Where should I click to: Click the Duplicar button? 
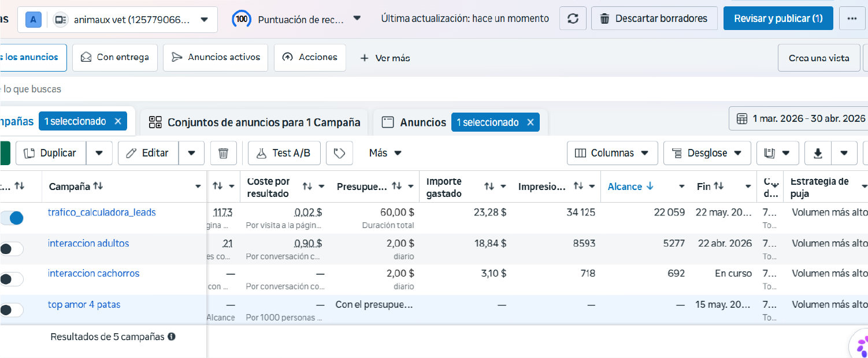click(x=51, y=153)
